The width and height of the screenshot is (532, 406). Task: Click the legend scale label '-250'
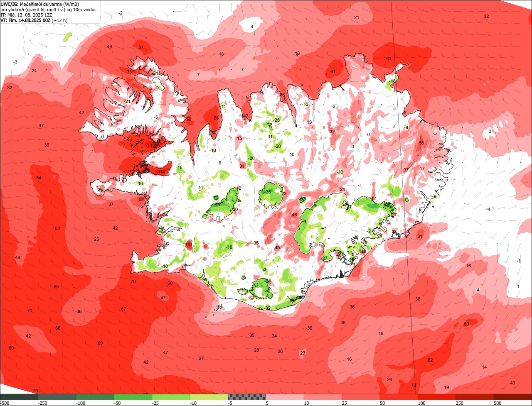coord(42,403)
